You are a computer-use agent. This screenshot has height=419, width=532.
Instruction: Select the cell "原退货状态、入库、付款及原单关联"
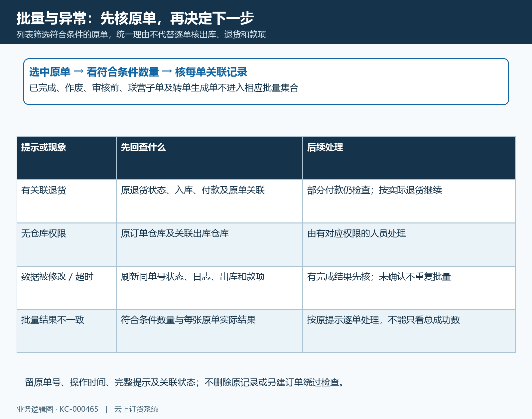point(209,202)
